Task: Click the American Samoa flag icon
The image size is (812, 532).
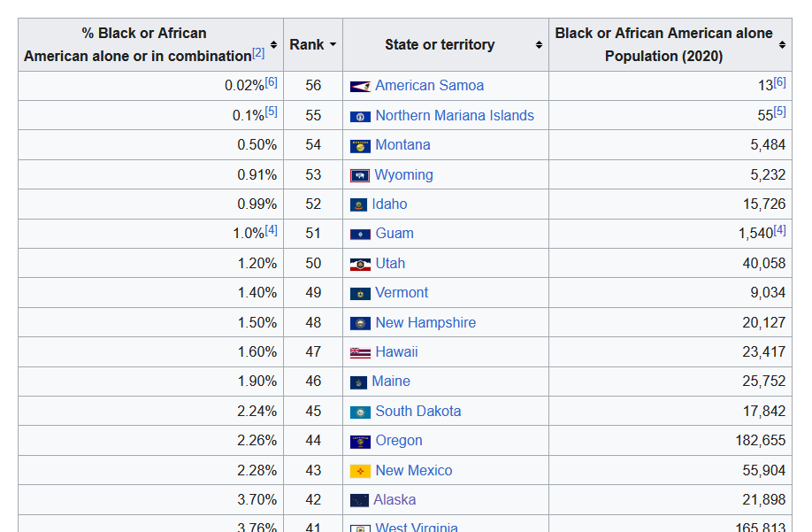Action: coord(360,87)
